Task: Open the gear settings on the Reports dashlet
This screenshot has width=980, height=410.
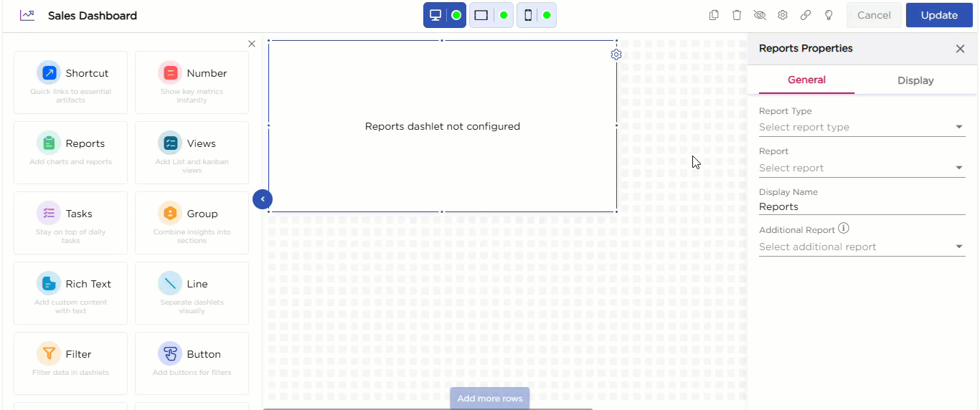Action: [x=616, y=54]
